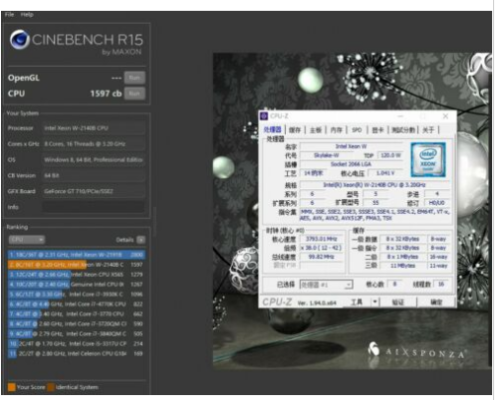Select ranking row 3 Xeon X5650 scoring 1279
Screen dimensions: 500x400
[x=76, y=275]
